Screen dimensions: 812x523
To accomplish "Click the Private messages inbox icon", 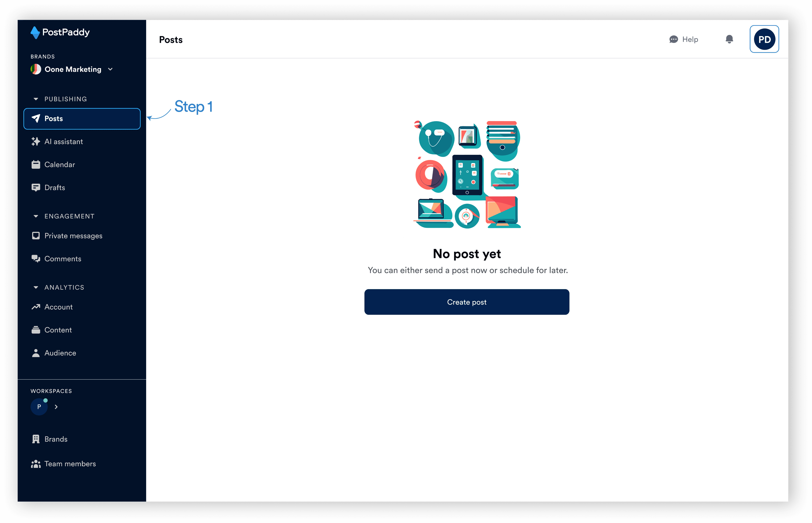I will 36,236.
